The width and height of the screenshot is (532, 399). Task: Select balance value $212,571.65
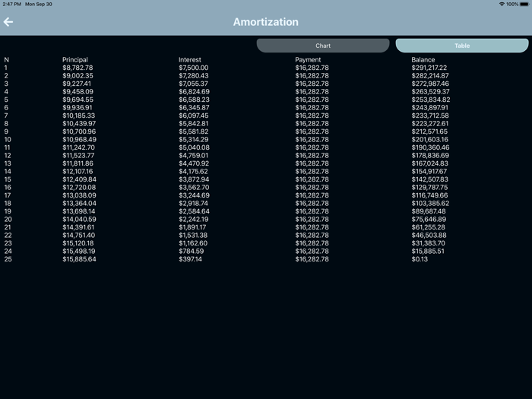[x=429, y=131]
